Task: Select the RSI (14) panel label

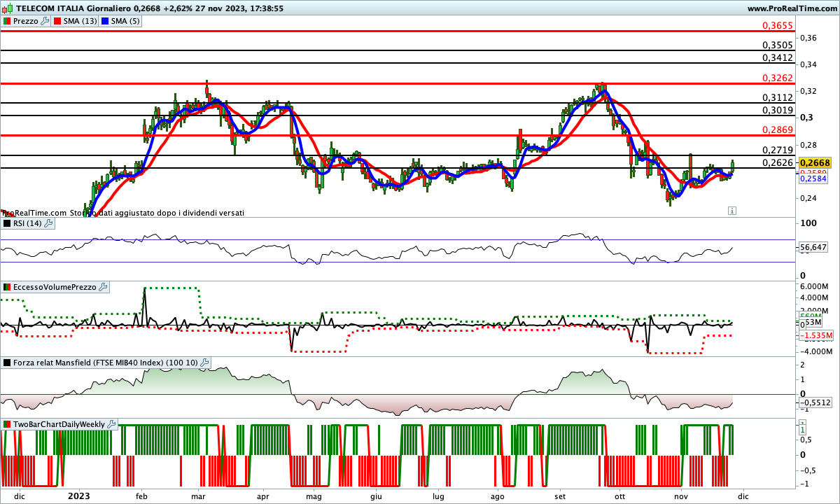Action: coord(27,223)
